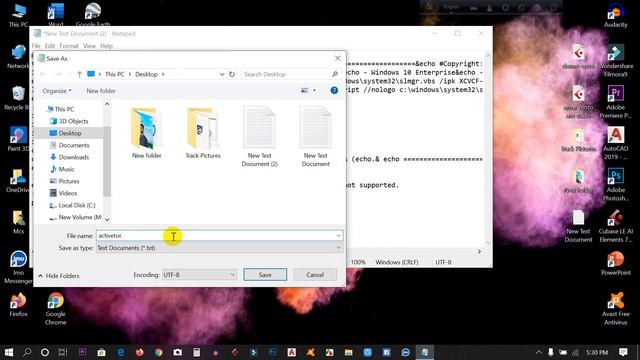Select This PC in navigation tree

(x=60, y=109)
